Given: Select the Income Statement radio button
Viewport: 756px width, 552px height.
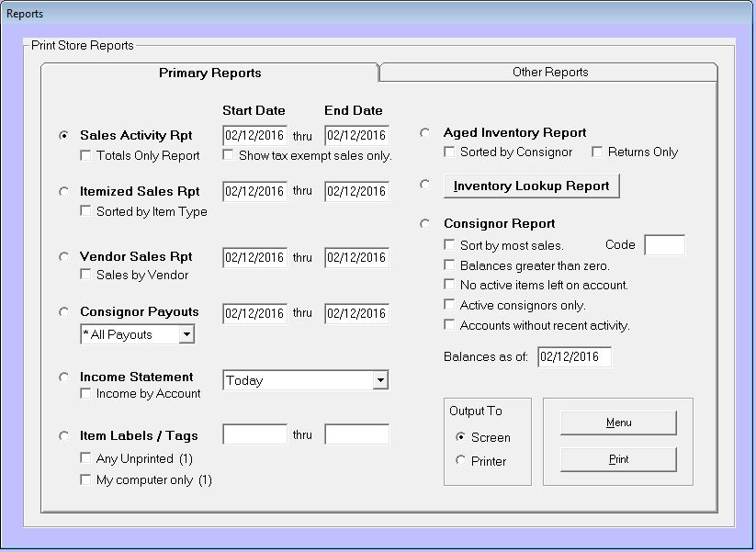Looking at the screenshot, I should [x=63, y=377].
